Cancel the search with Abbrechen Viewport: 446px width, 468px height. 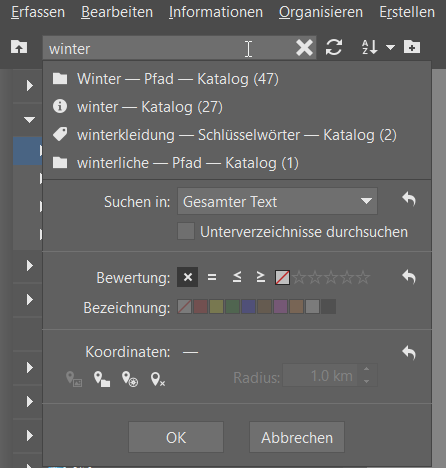(x=297, y=437)
